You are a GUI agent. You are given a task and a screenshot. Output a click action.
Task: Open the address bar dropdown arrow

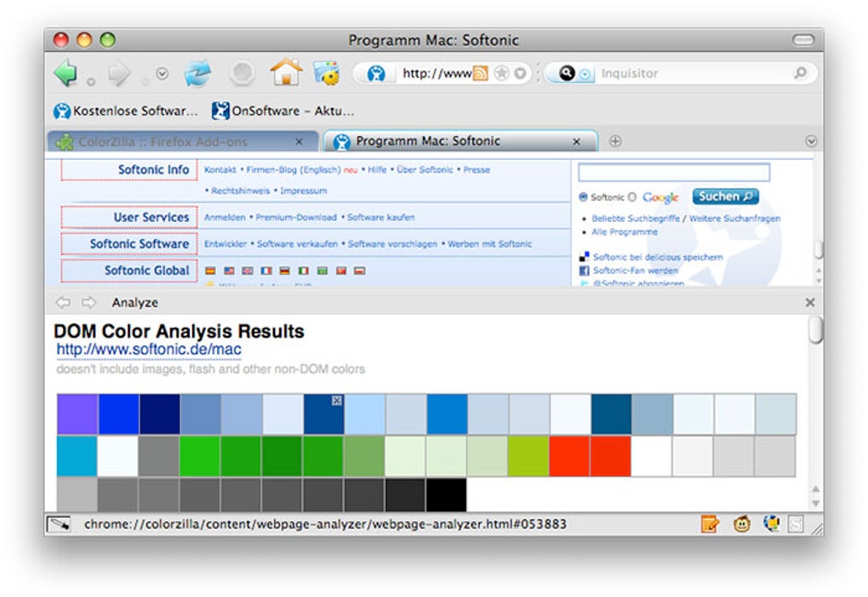[520, 73]
